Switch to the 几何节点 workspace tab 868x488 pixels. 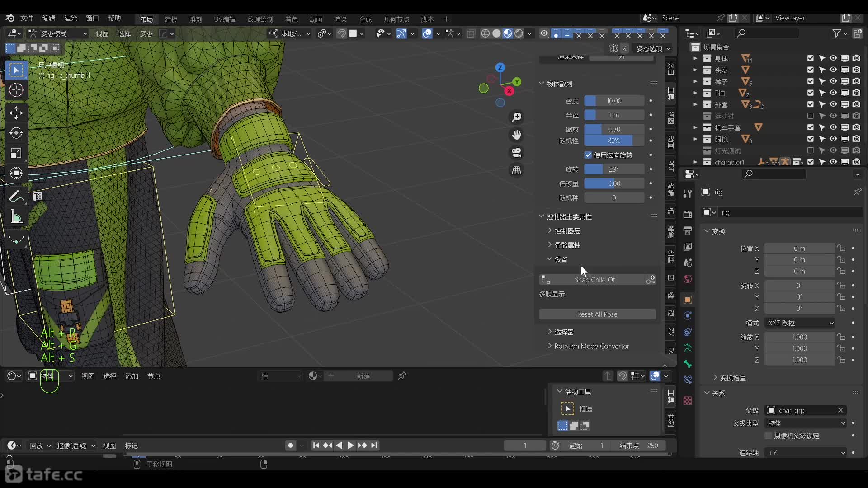tap(396, 19)
